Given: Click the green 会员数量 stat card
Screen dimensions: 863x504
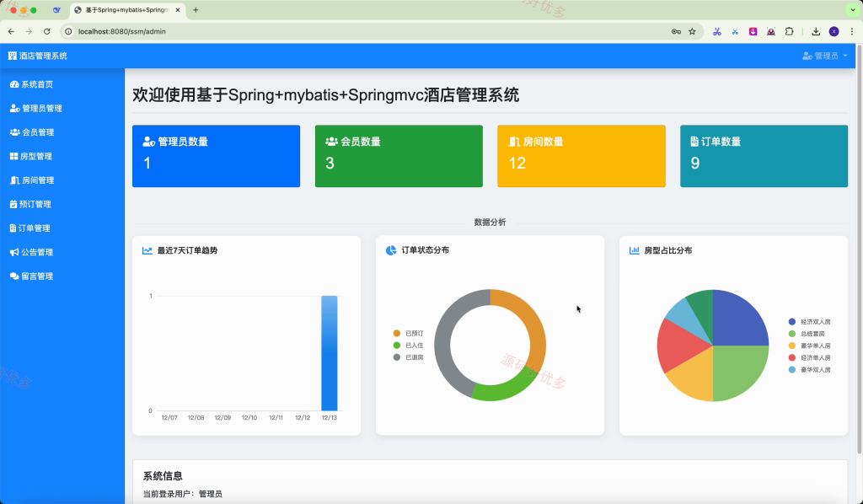Looking at the screenshot, I should pos(399,156).
